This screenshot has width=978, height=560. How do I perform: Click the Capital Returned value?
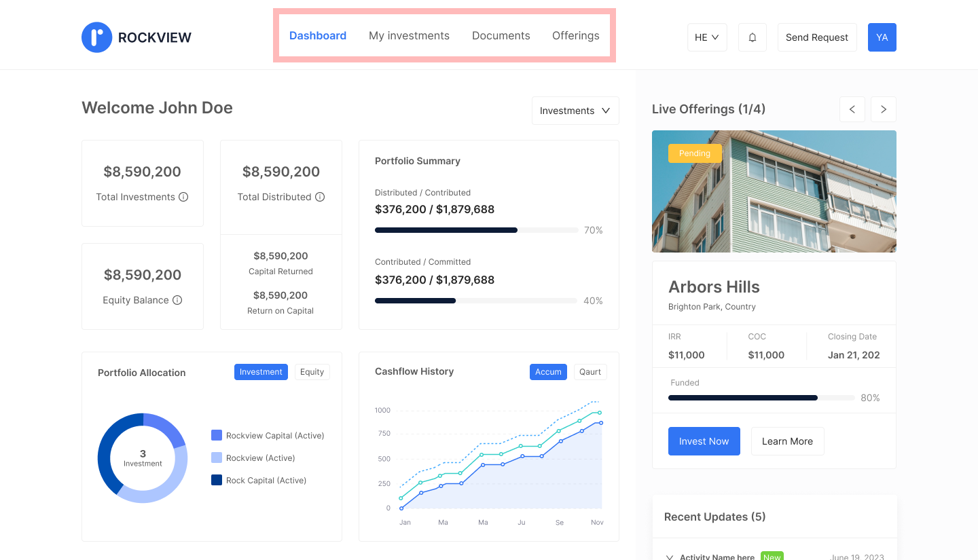pyautogui.click(x=280, y=256)
